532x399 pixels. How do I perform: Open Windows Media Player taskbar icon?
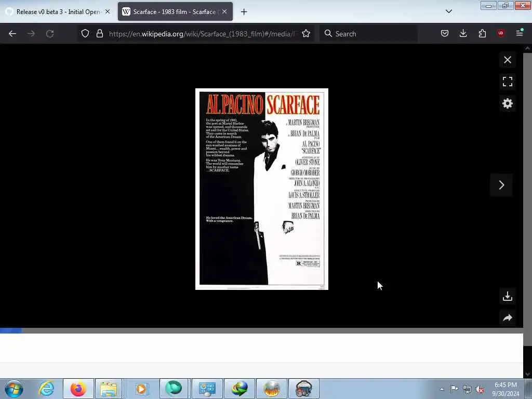coord(141,389)
